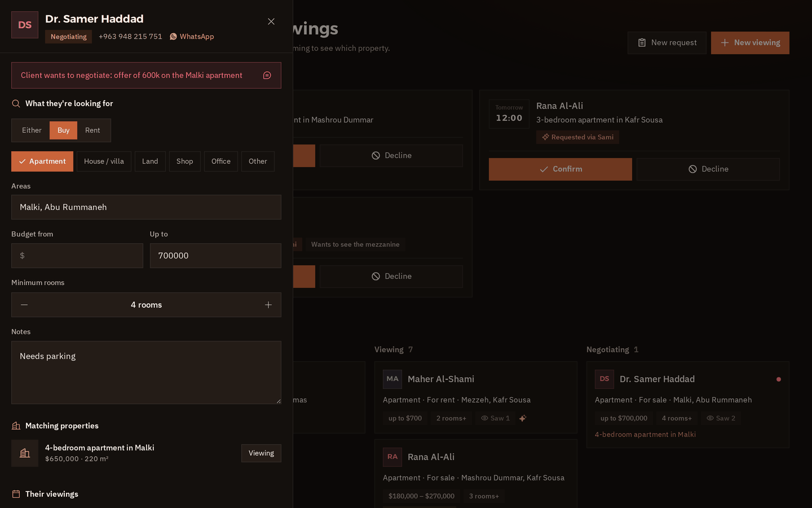Click the Saw 2 eye indicator
812x508 pixels.
721,418
